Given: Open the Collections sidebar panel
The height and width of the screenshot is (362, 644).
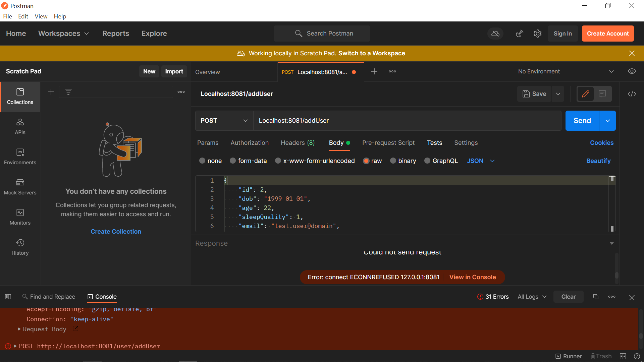Looking at the screenshot, I should (20, 97).
